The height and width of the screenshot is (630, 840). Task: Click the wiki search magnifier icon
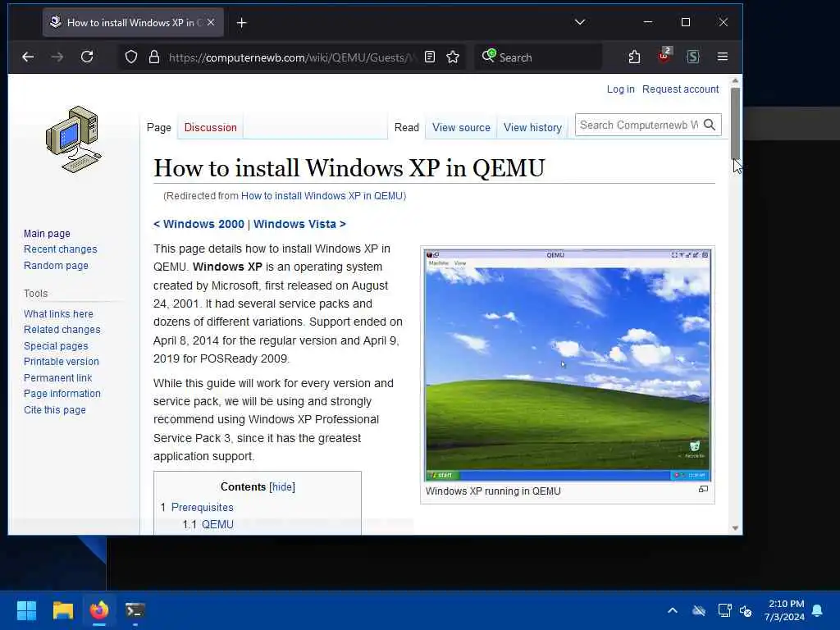pos(710,125)
